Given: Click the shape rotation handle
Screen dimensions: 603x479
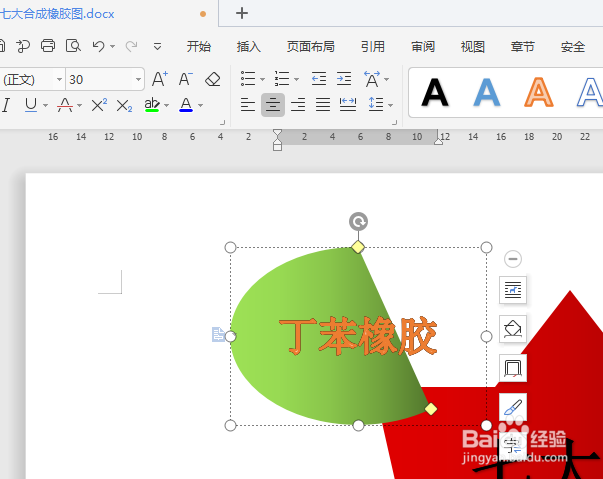Looking at the screenshot, I should pos(358,221).
